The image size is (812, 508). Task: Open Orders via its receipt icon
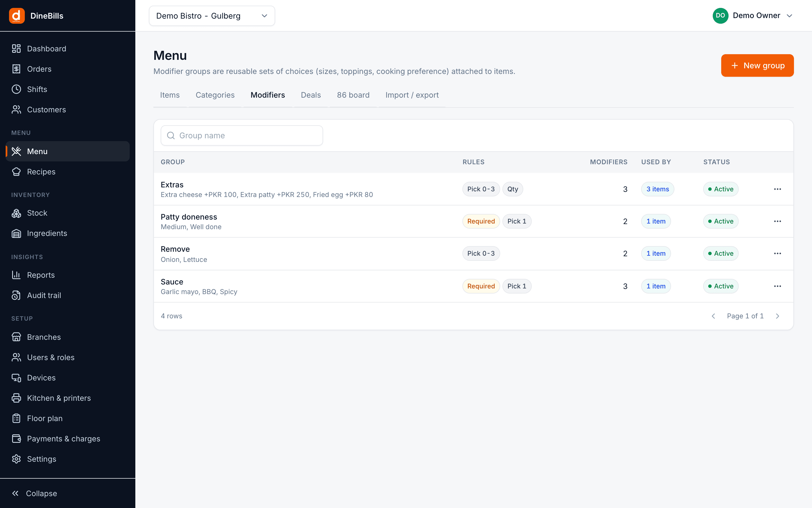(x=16, y=69)
